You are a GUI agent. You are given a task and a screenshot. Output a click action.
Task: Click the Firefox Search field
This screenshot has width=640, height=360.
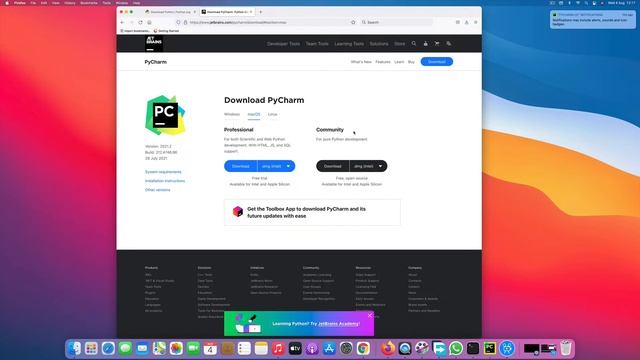(x=396, y=22)
